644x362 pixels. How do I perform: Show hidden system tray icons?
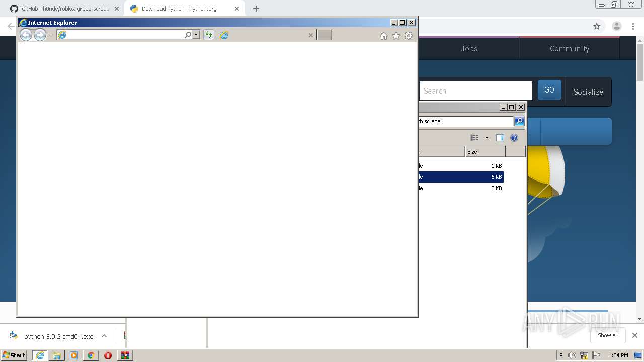(x=561, y=355)
